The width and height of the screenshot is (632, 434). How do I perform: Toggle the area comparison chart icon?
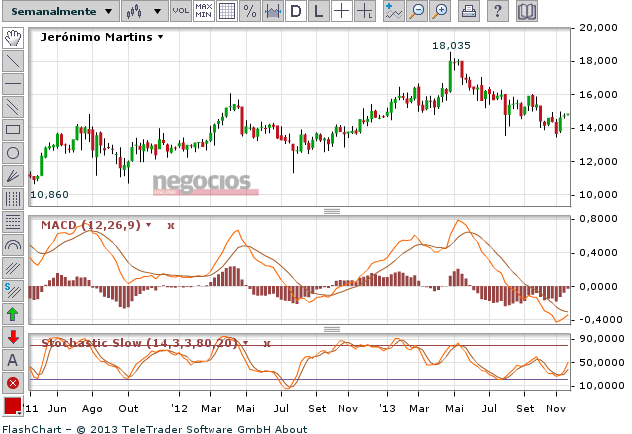(272, 11)
